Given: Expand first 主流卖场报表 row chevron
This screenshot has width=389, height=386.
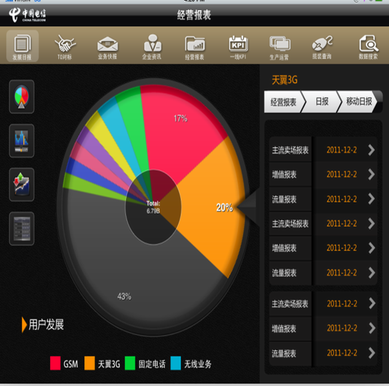Looking at the screenshot, I should (x=371, y=150).
